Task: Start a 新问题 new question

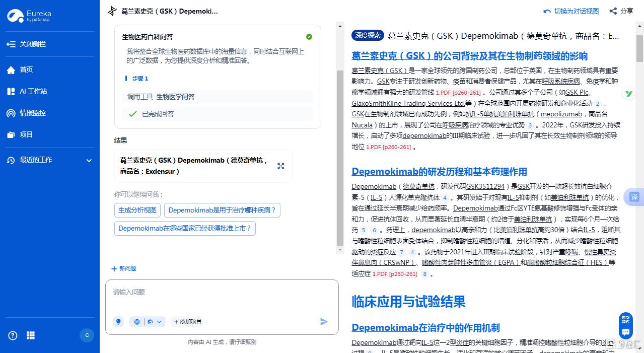Action: (124, 268)
